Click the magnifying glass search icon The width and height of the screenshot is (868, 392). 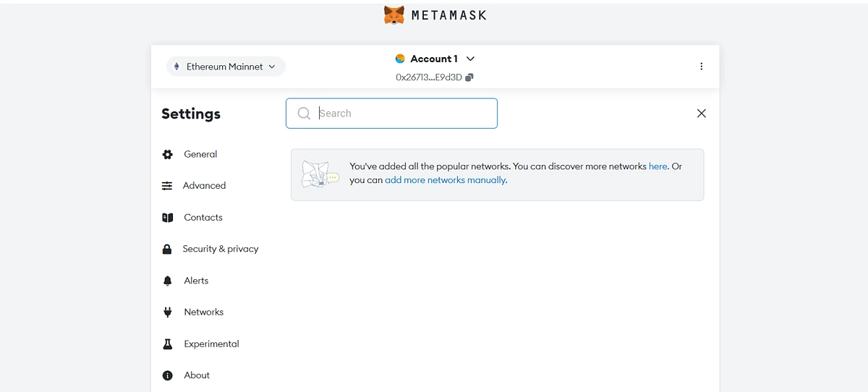[x=304, y=114]
